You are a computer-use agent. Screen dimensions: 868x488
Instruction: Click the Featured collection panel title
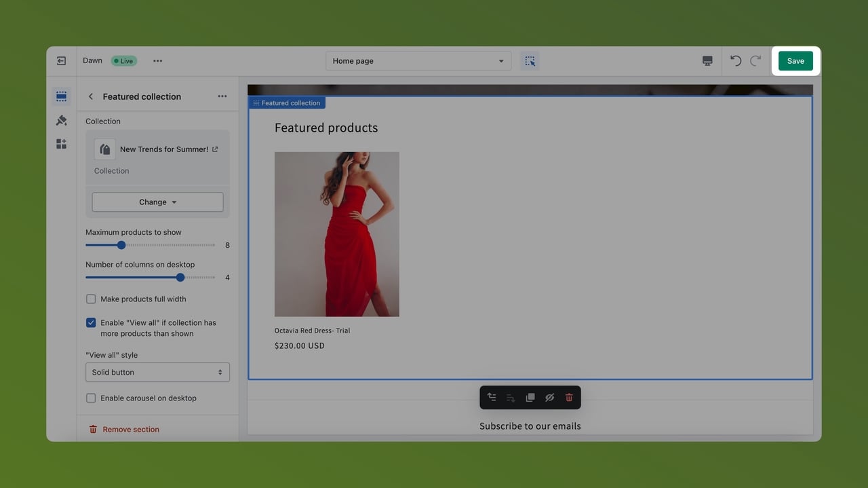click(x=142, y=96)
